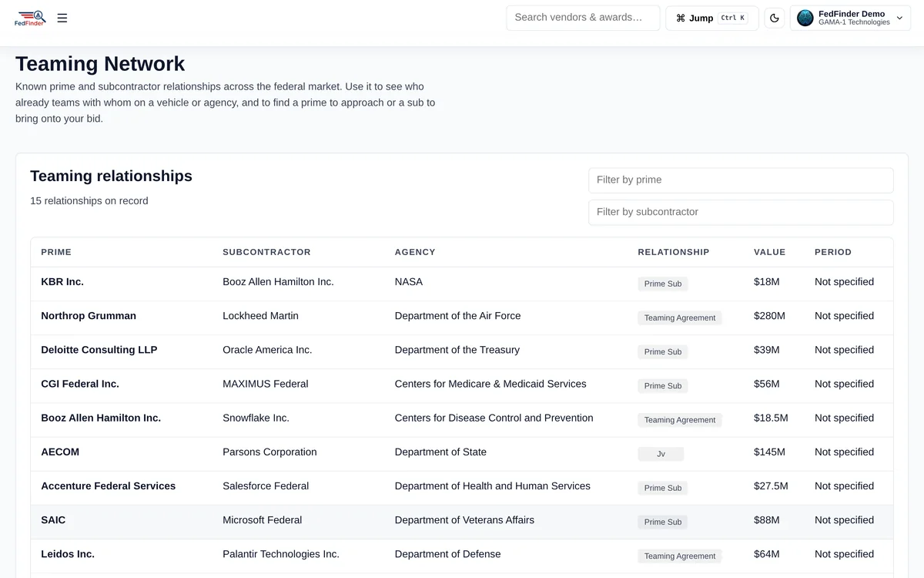
Task: Click Department of Health and Human Services
Action: click(493, 486)
